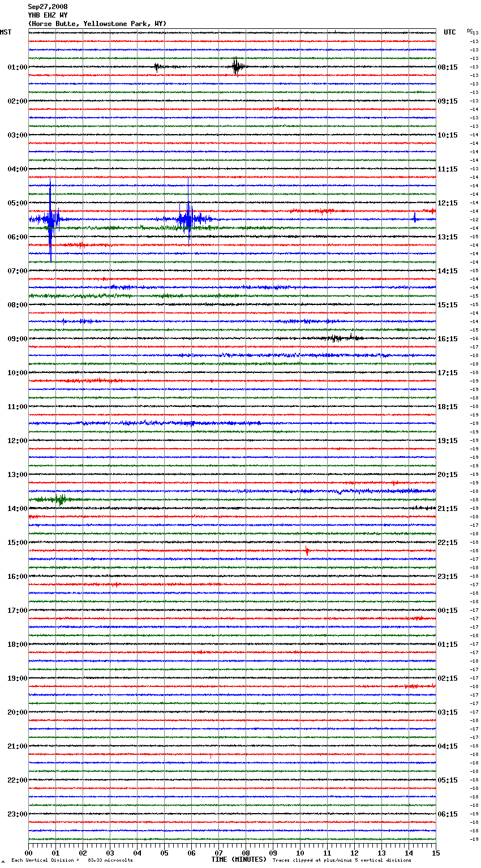Click the 03 tick on the minutes axis

(x=110, y=853)
